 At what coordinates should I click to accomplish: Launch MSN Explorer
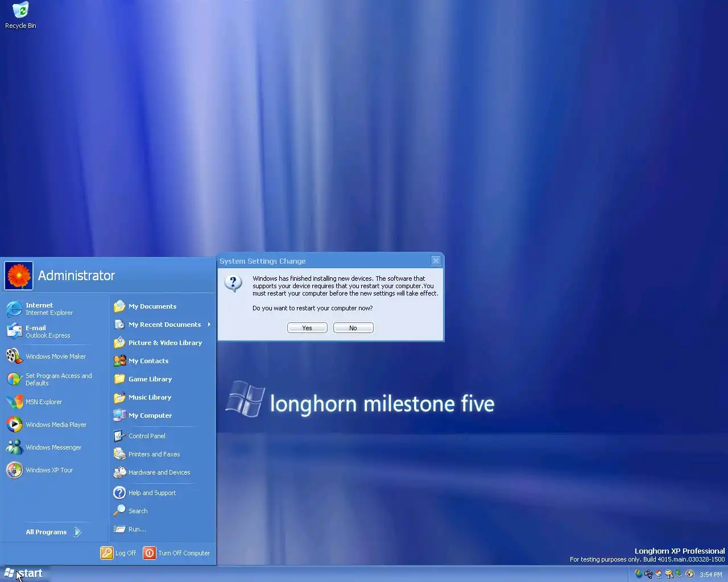coord(55,402)
